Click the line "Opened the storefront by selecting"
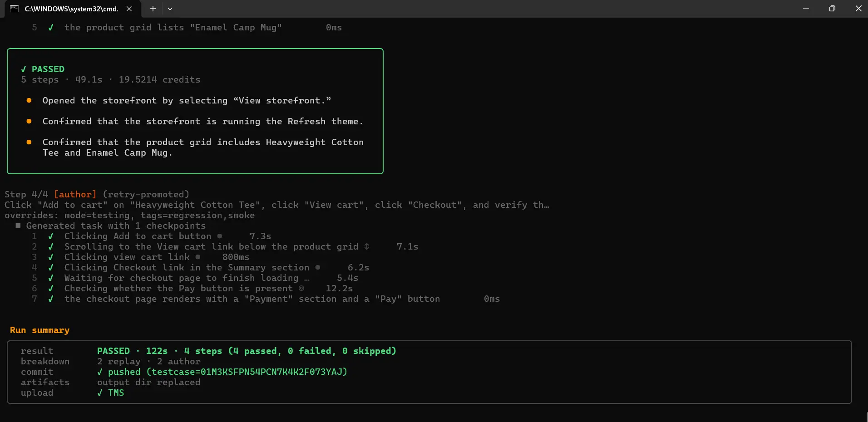This screenshot has height=422, width=868. click(x=187, y=100)
